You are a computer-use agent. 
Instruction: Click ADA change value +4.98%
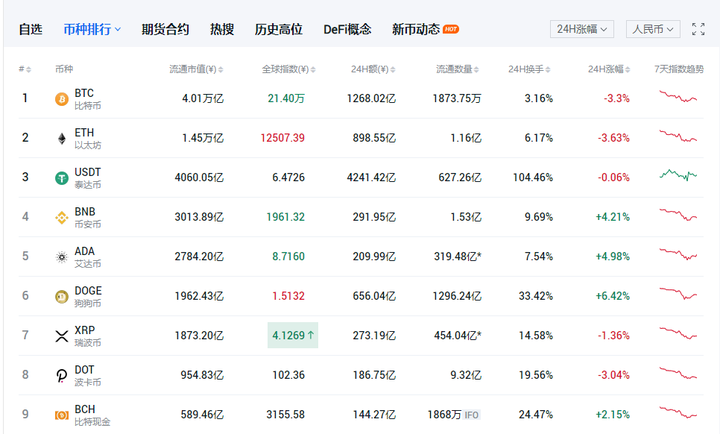click(x=613, y=256)
